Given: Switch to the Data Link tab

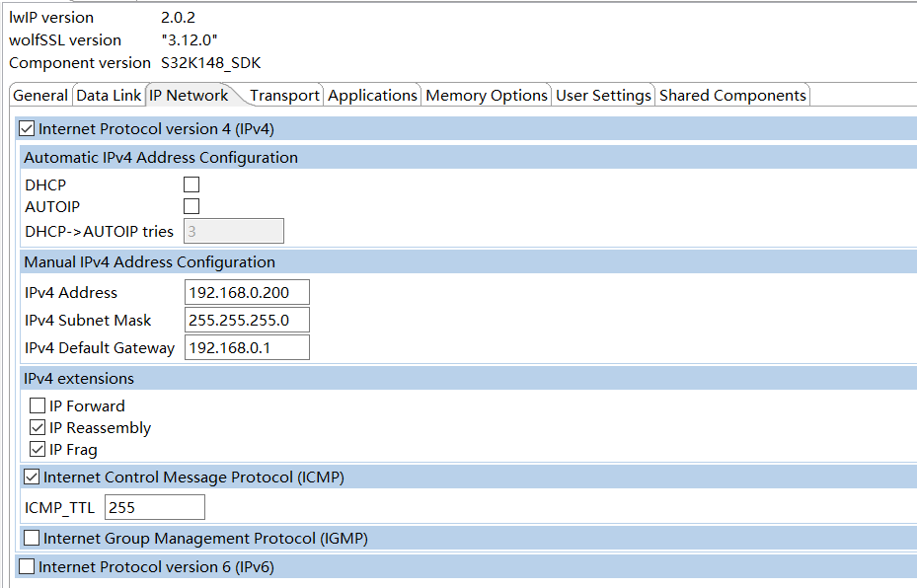Looking at the screenshot, I should pos(109,96).
